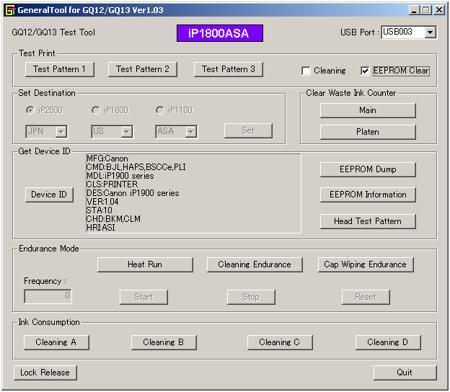Viewport: 450px width, 392px height.
Task: Select the iP1100 radio button
Action: click(160, 110)
